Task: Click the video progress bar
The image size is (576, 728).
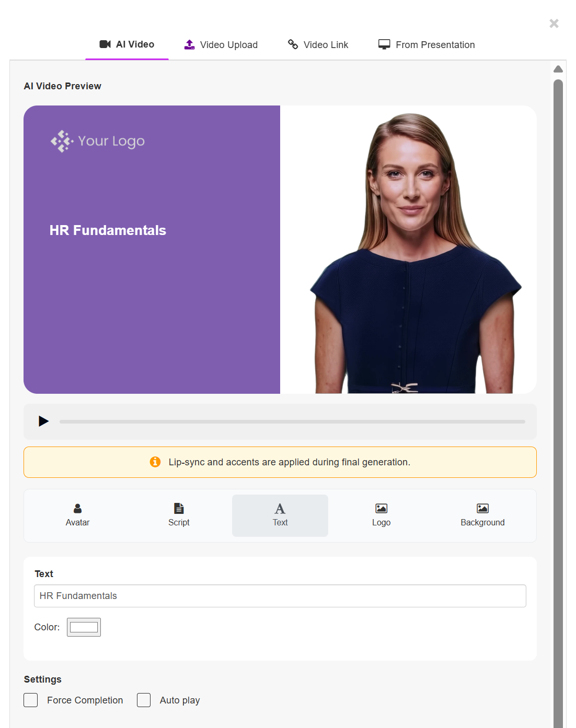Action: tap(292, 421)
